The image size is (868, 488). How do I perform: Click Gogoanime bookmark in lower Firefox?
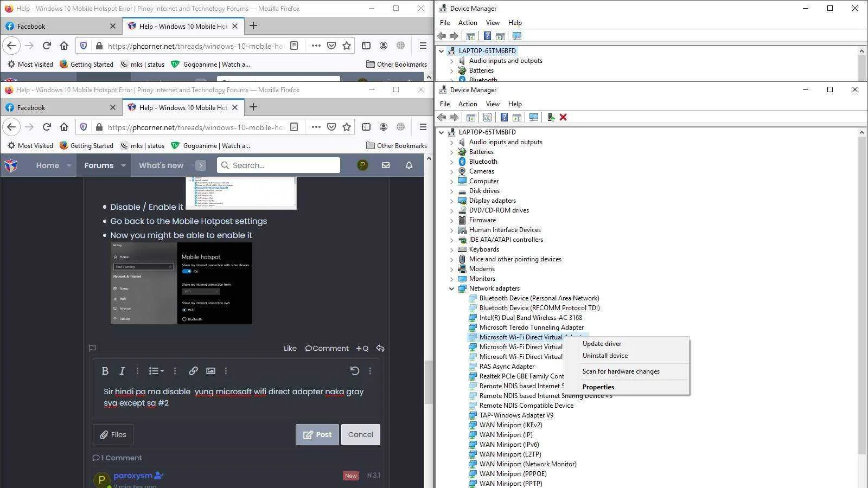210,145
